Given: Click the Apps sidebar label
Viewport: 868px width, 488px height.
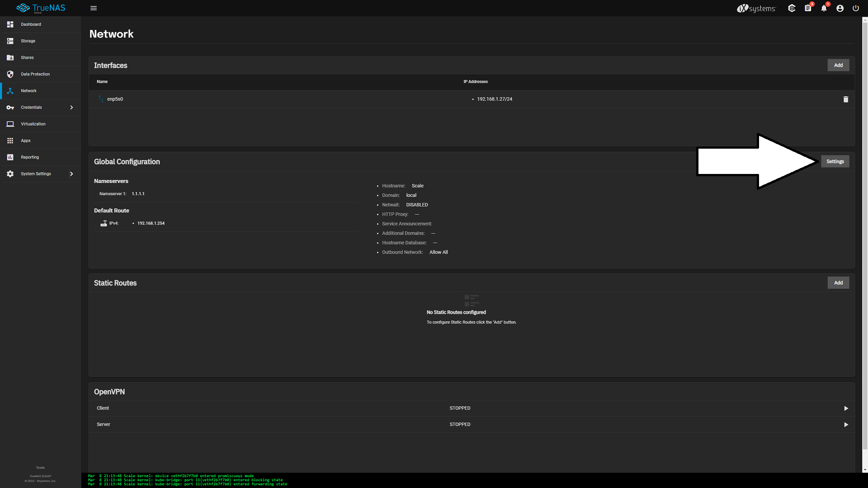Looking at the screenshot, I should coord(26,141).
